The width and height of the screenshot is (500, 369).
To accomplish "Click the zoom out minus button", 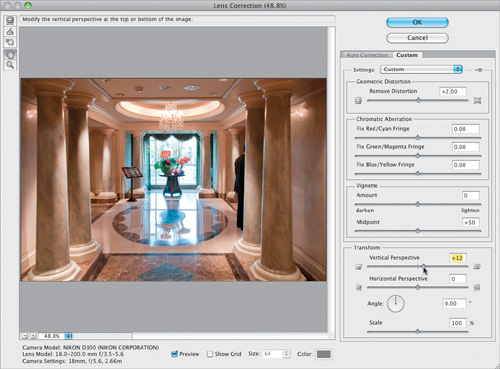I will click(x=25, y=336).
